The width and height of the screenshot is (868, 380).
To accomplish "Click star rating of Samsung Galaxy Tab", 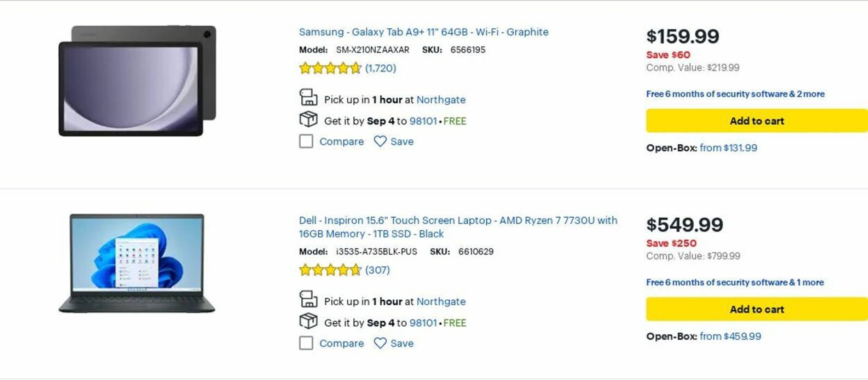I will point(330,68).
